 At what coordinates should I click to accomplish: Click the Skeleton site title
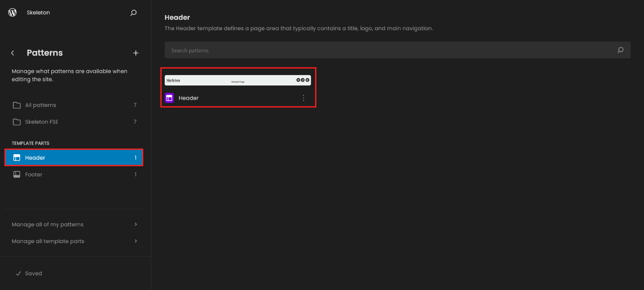[x=38, y=13]
